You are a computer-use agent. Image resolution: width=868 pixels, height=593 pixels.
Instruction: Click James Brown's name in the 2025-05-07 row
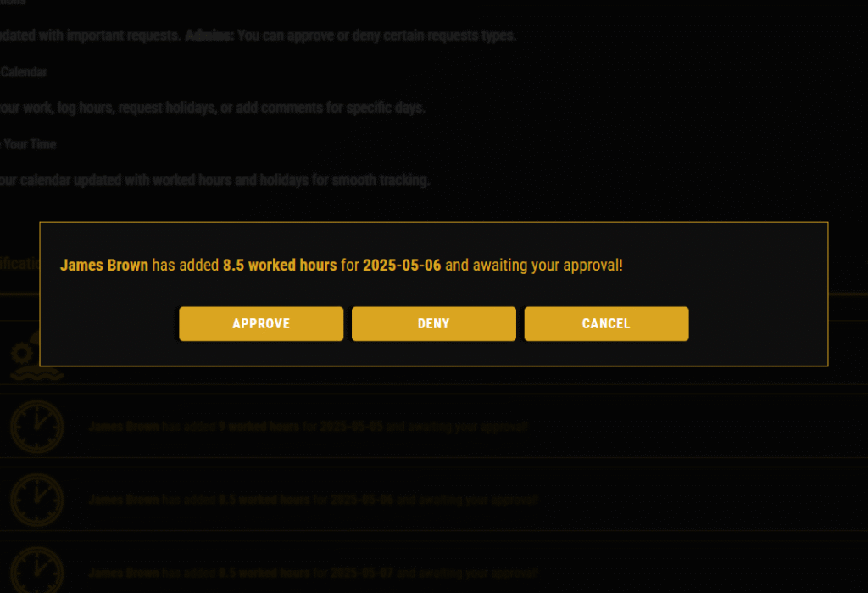124,573
